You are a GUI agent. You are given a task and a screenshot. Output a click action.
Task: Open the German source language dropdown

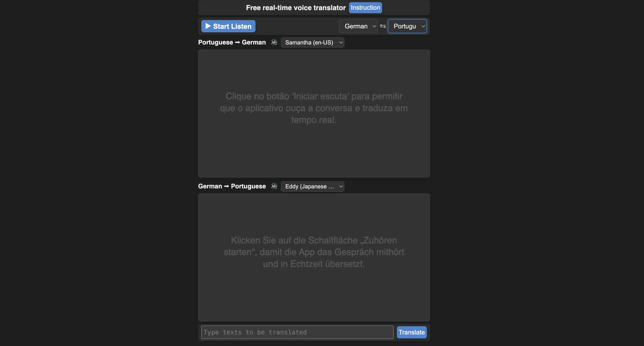point(358,26)
